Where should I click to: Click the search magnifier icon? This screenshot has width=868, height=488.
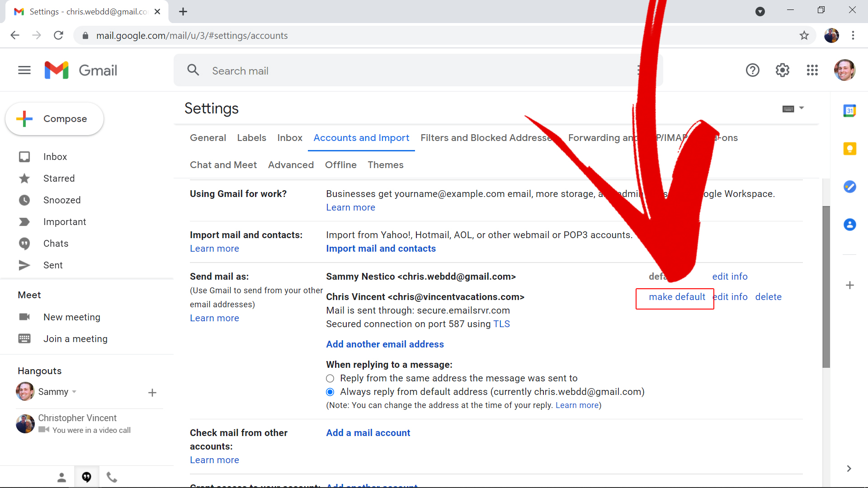point(193,70)
